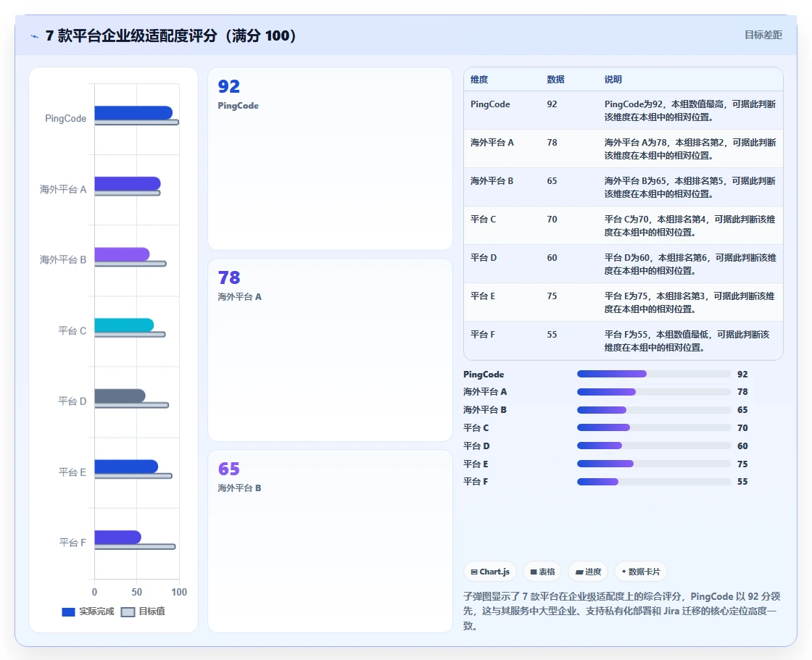
Task: Select the 平台 E table cell
Action: point(483,296)
